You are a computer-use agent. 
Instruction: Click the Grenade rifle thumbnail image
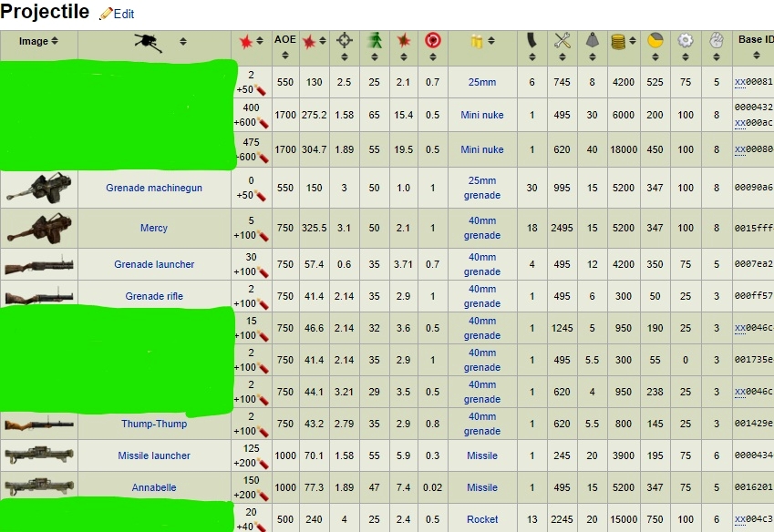click(39, 297)
